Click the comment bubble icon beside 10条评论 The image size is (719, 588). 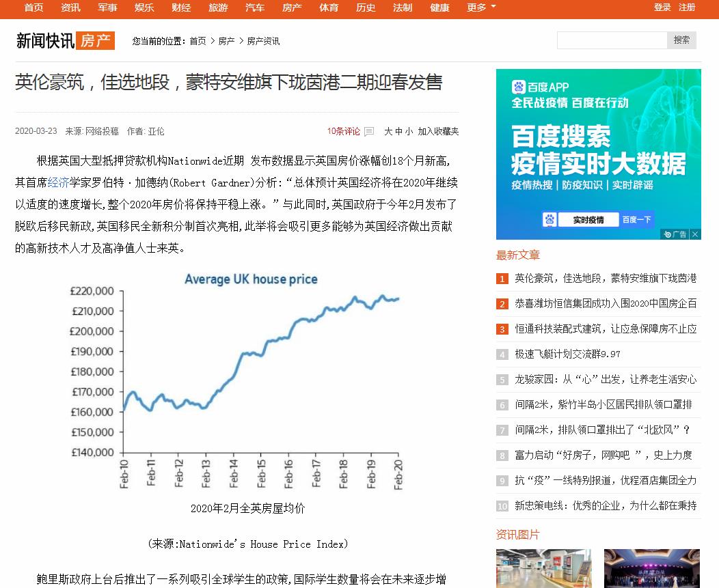click(x=369, y=132)
